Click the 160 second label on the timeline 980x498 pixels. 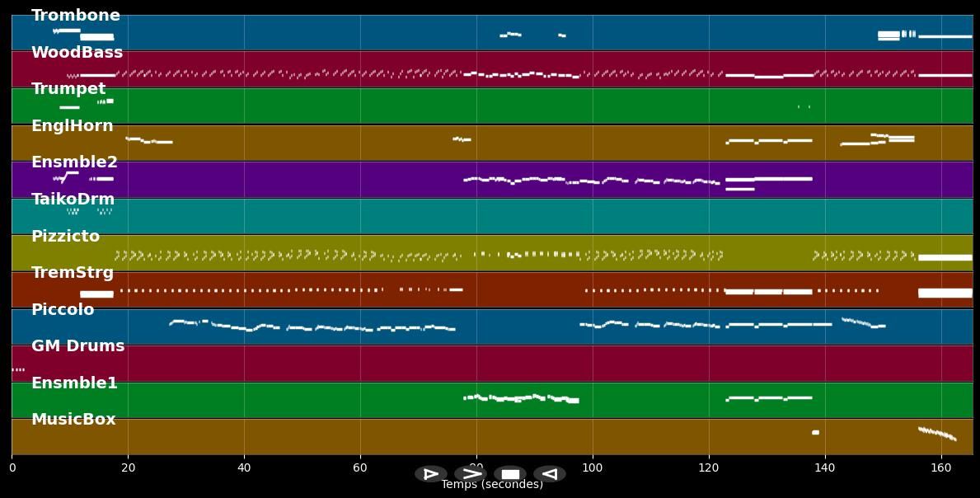tap(940, 467)
